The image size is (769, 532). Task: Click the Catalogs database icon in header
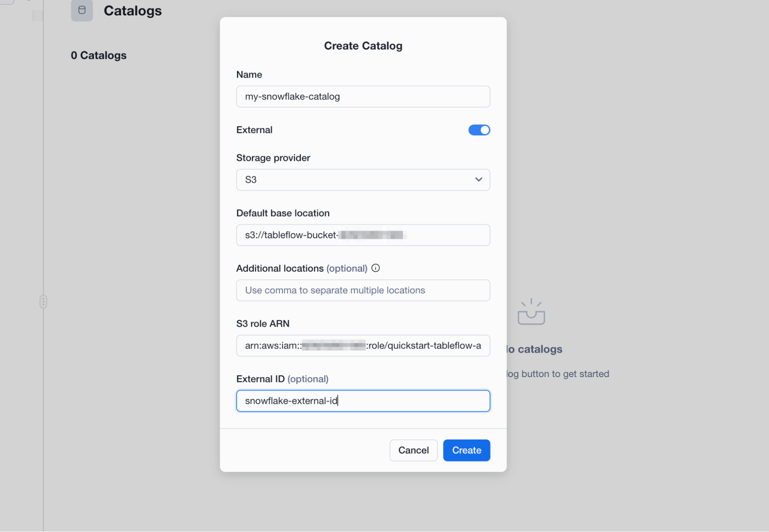pyautogui.click(x=82, y=10)
